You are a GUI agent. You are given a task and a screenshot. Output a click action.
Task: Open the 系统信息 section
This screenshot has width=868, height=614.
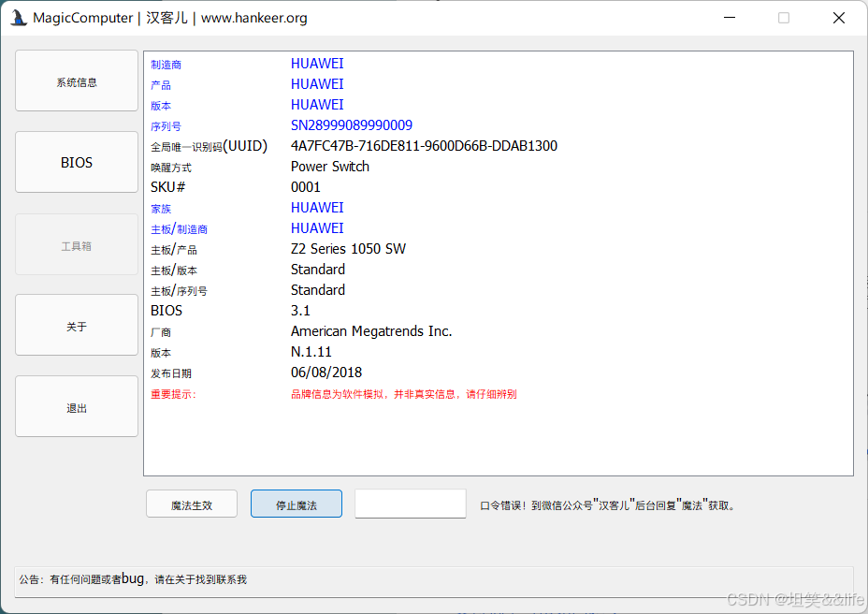click(77, 80)
